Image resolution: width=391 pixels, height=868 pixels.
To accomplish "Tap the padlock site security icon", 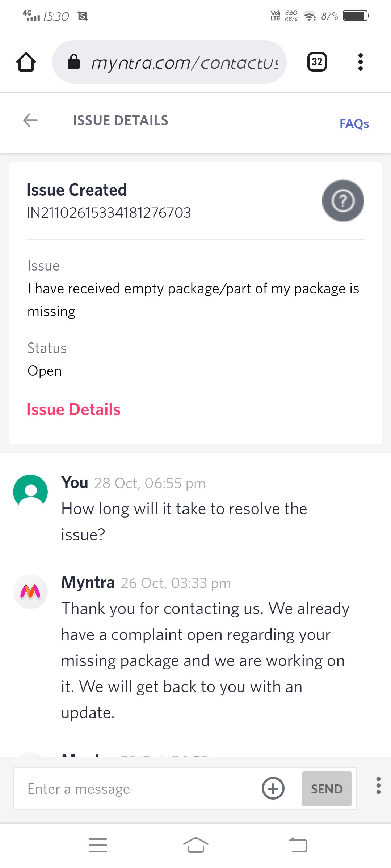I will [x=74, y=62].
